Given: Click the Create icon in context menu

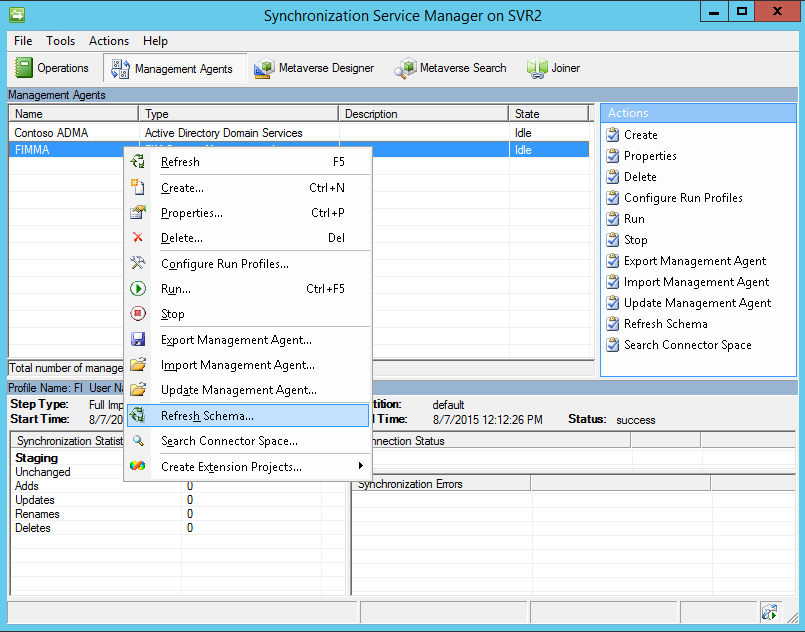Looking at the screenshot, I should point(138,187).
